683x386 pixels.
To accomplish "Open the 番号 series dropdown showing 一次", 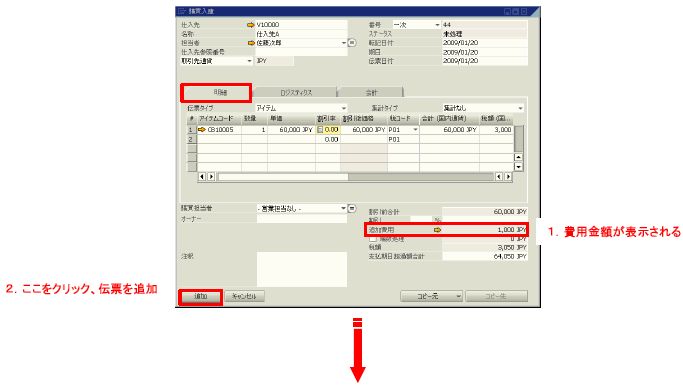I will click(437, 25).
